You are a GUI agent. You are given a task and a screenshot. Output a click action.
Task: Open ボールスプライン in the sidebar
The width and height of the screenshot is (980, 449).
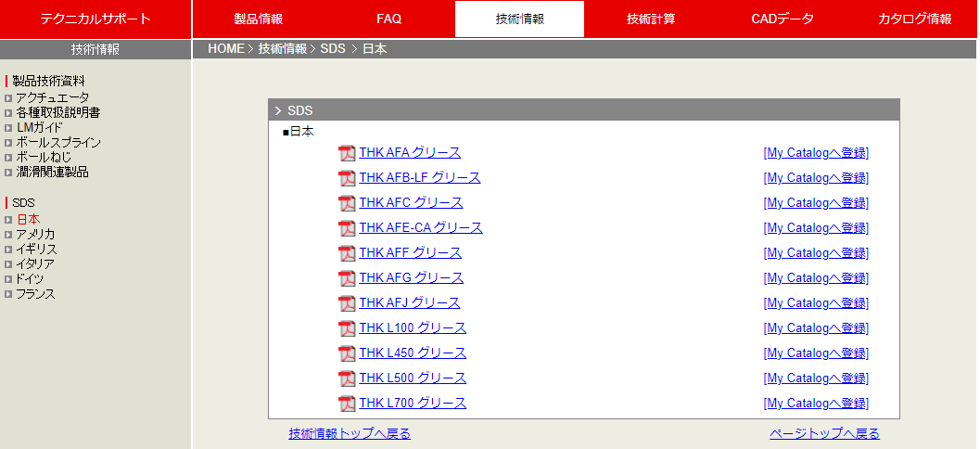tap(58, 143)
